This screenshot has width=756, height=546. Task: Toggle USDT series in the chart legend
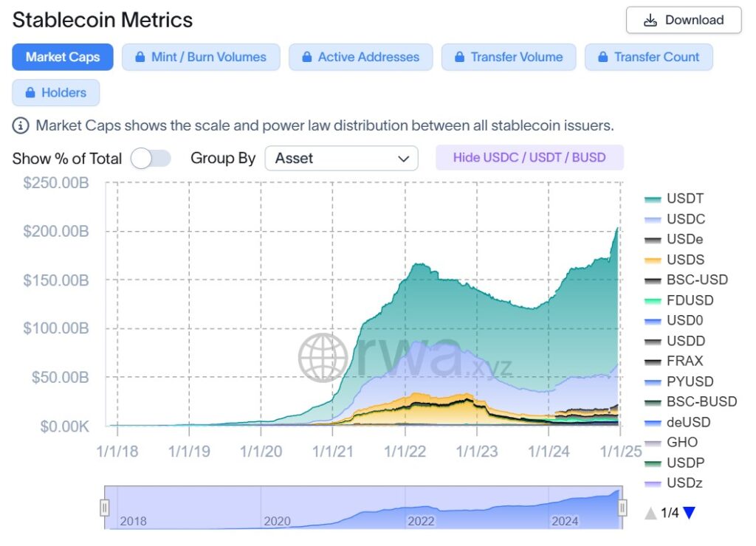674,199
